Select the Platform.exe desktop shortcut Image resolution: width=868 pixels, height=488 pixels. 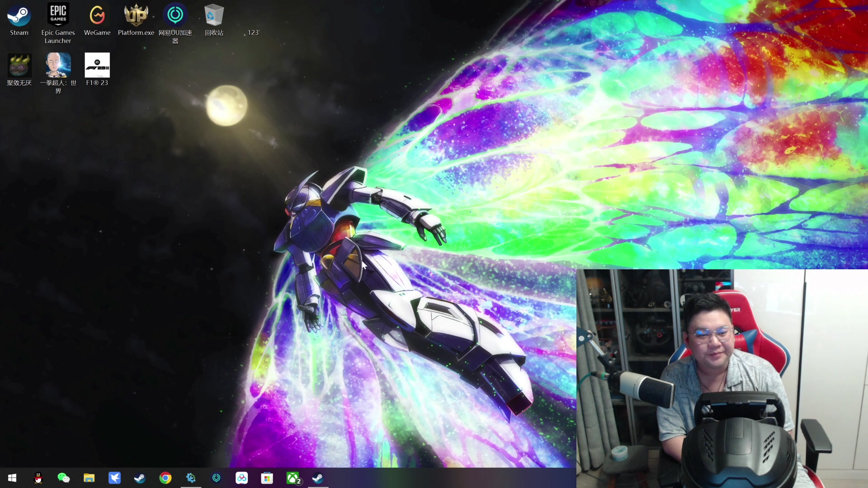(x=136, y=20)
